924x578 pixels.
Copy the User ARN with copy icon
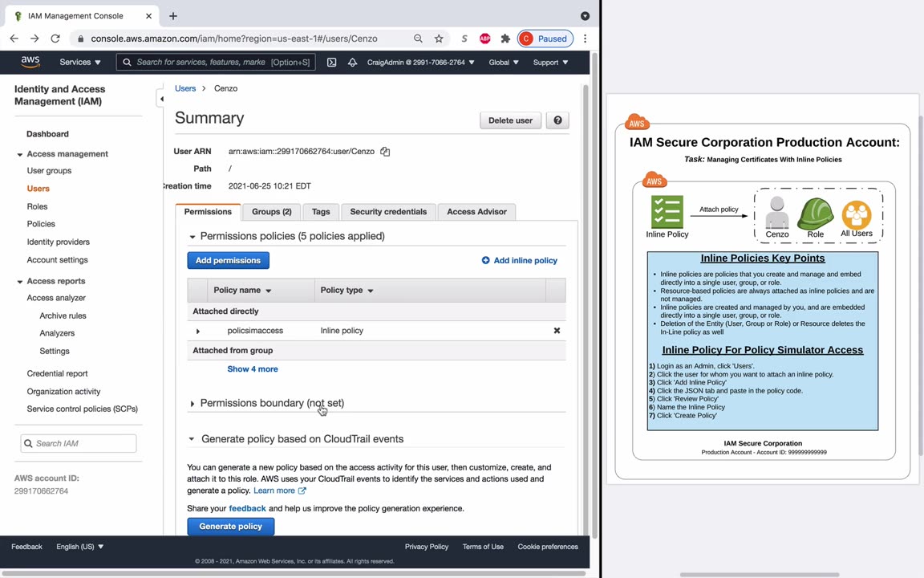385,152
